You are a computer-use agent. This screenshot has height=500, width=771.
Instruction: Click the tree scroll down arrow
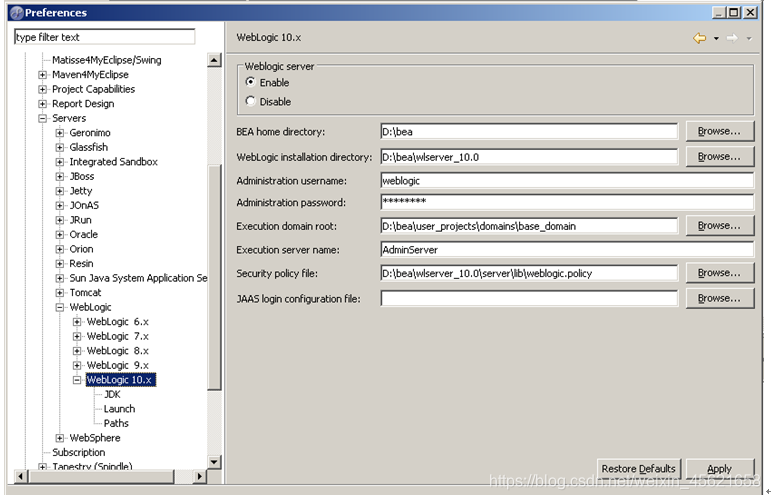(x=214, y=462)
